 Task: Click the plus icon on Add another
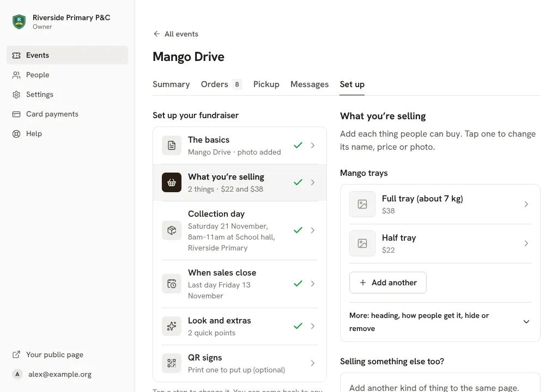(x=362, y=283)
